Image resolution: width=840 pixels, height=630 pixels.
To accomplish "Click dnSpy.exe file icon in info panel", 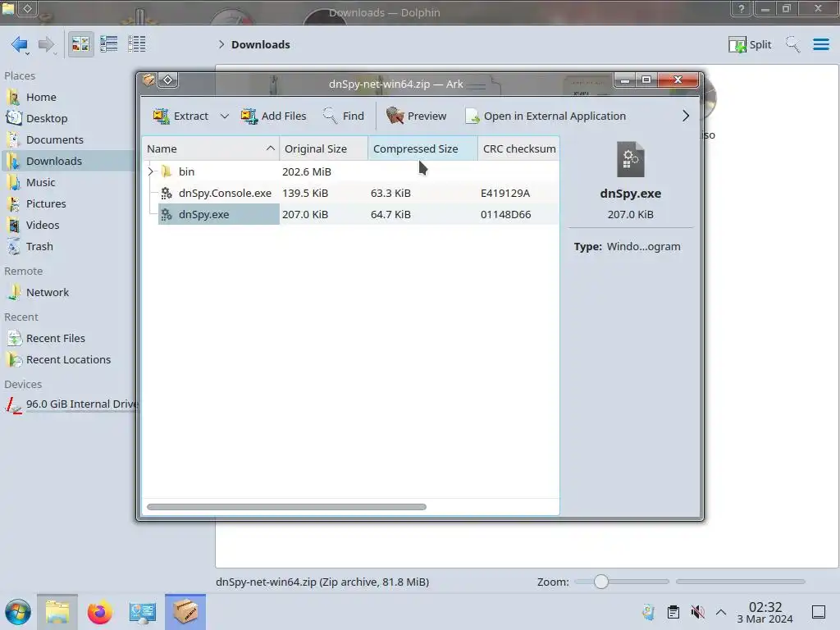I will (631, 159).
